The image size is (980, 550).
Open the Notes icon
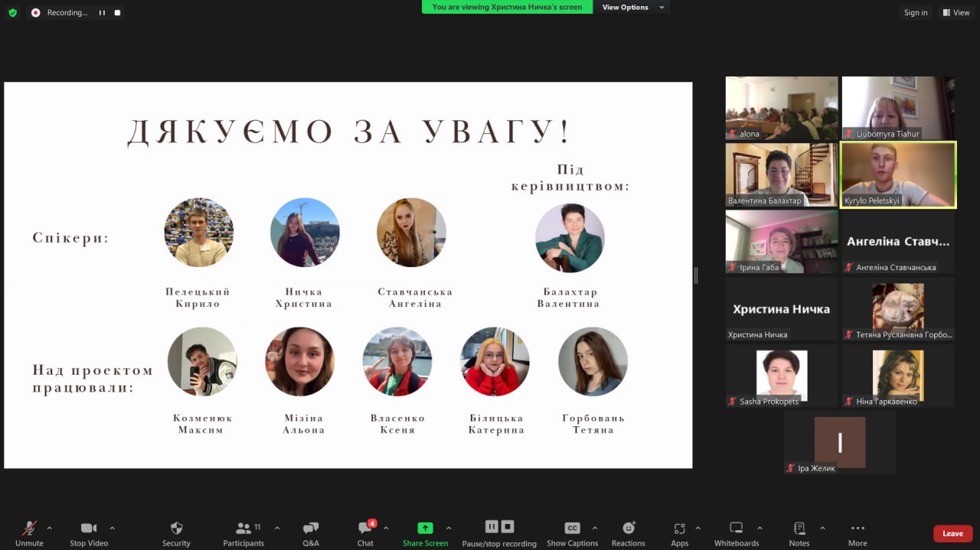coord(799,528)
